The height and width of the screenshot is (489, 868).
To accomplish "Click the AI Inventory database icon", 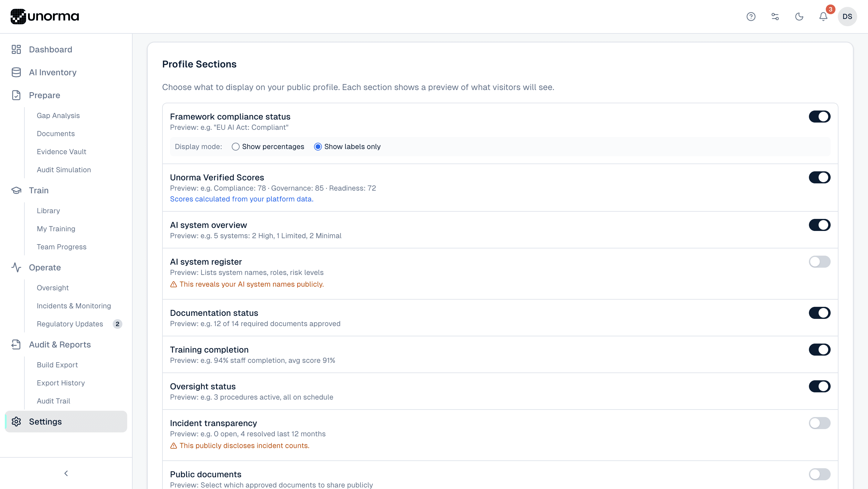I will pyautogui.click(x=16, y=72).
